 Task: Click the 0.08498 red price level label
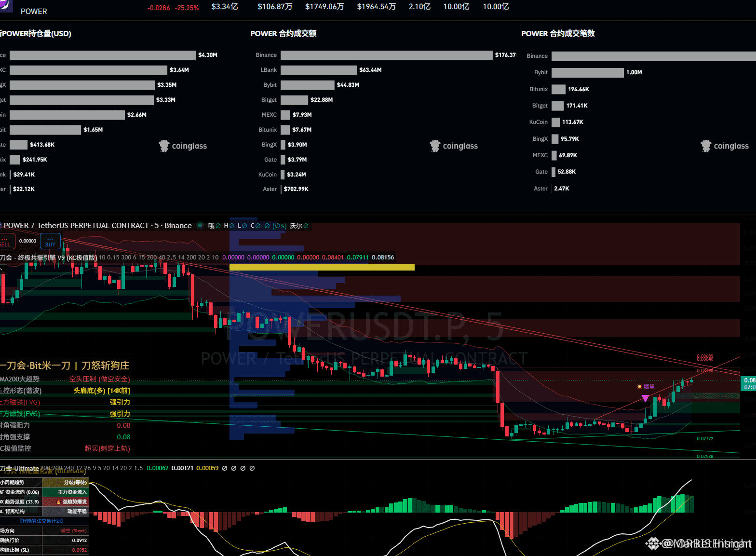point(705,370)
